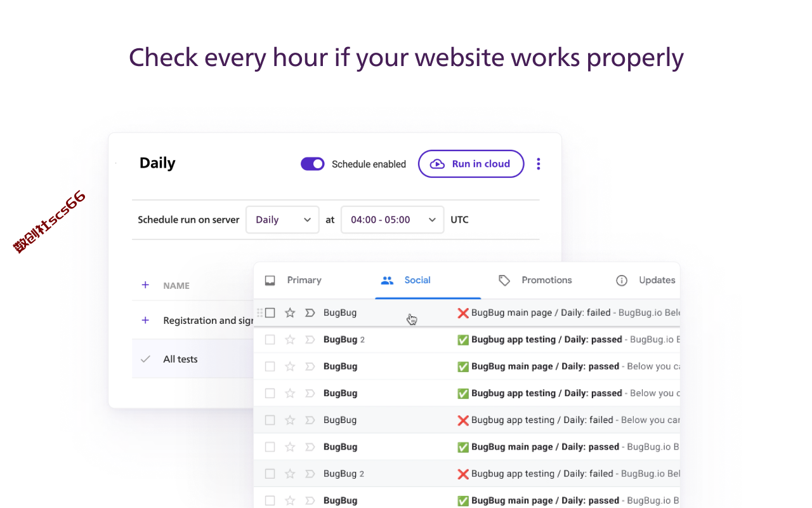Star the fifth email Bugbug app testing failed
812x508 pixels.
click(290, 420)
